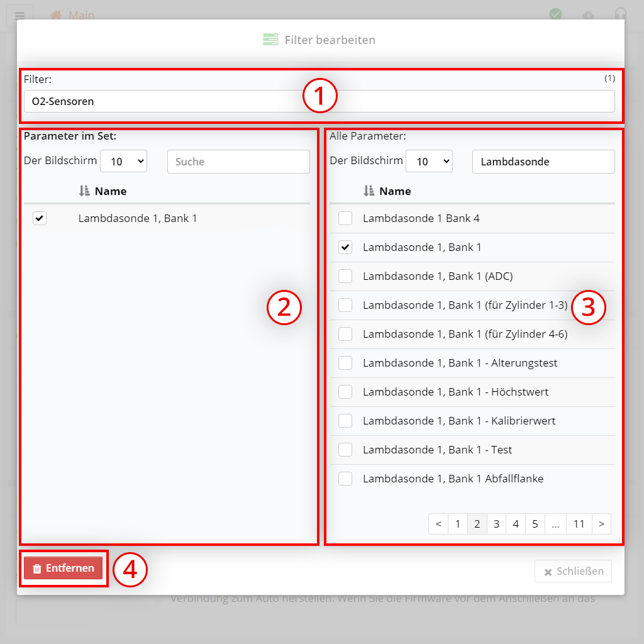Go to page 3 of parameters
The image size is (644, 644).
click(x=496, y=524)
